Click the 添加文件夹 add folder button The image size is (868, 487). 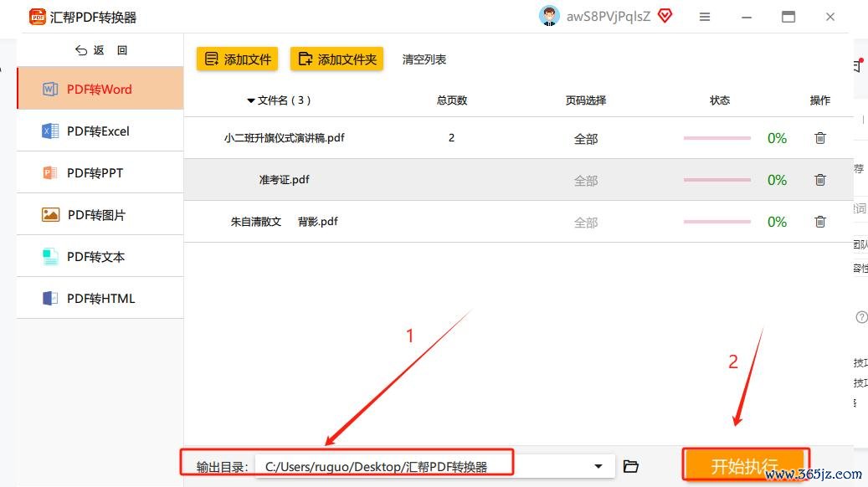pos(337,59)
